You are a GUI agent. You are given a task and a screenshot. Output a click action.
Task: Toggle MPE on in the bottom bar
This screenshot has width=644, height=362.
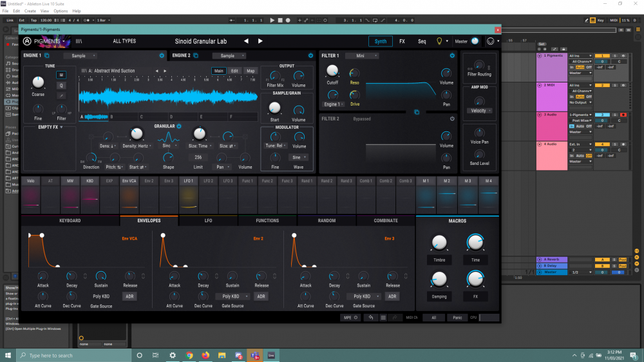(x=350, y=317)
